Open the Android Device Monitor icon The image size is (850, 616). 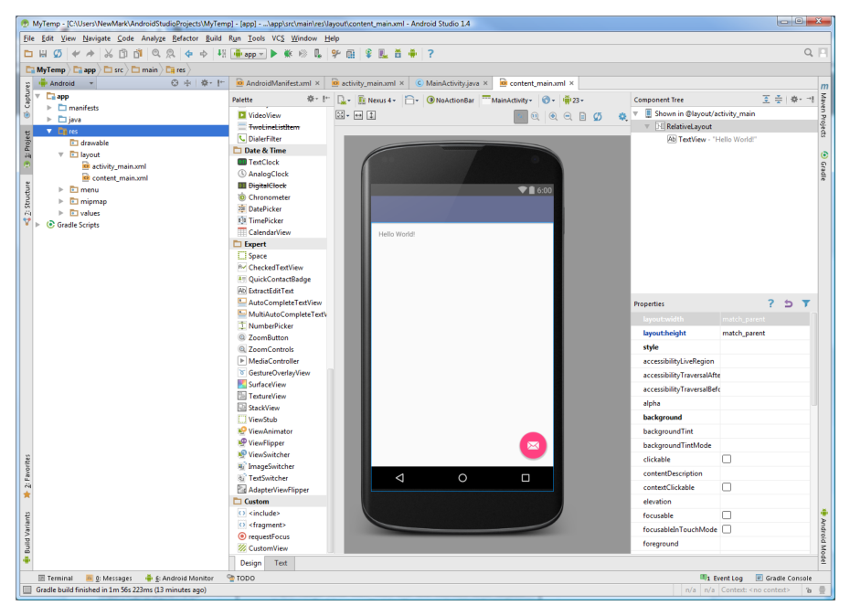(412, 54)
